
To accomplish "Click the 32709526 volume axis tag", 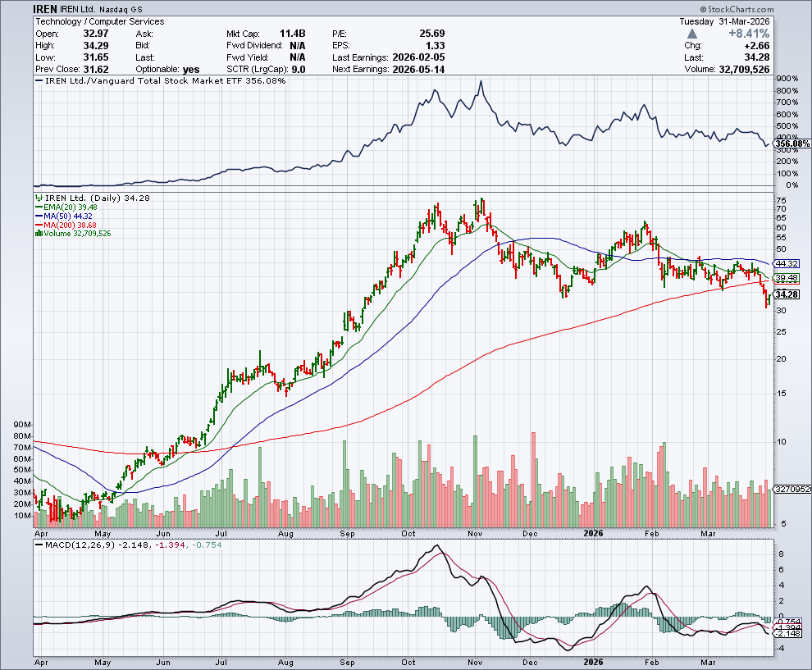I will point(791,489).
